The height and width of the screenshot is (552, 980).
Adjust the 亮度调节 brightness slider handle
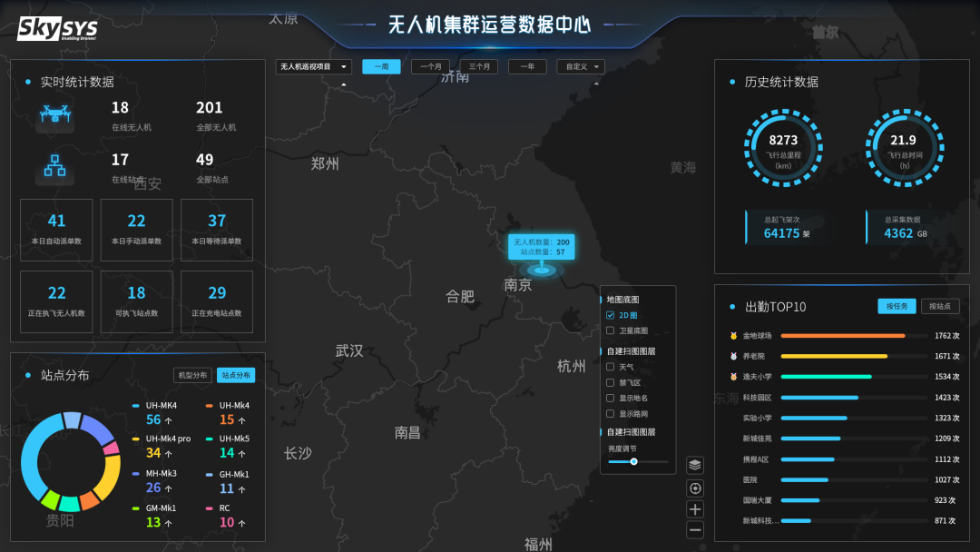coord(633,461)
